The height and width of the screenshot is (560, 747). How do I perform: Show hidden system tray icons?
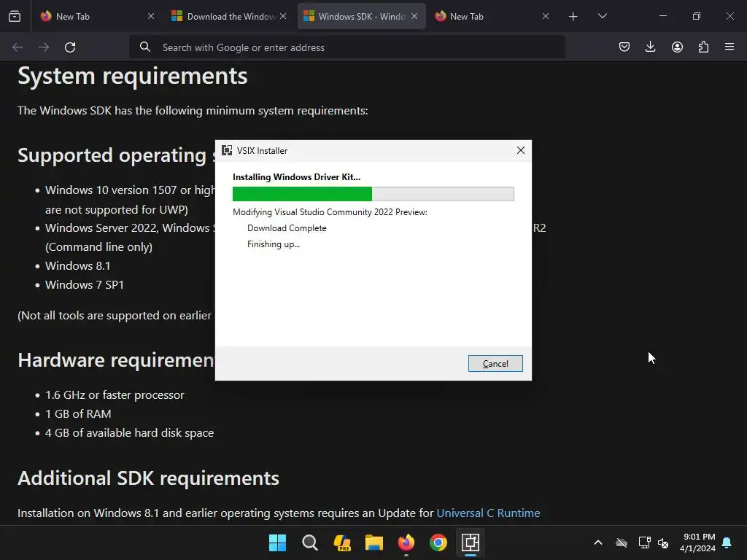598,542
